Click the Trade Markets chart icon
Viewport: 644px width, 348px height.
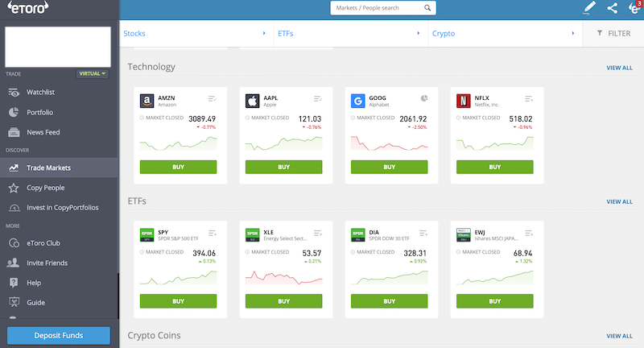click(x=14, y=168)
